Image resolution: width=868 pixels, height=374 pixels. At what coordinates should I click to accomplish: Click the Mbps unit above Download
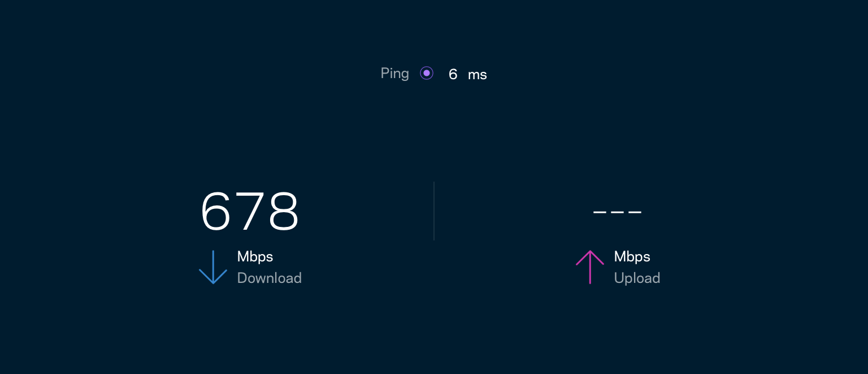[x=255, y=257]
